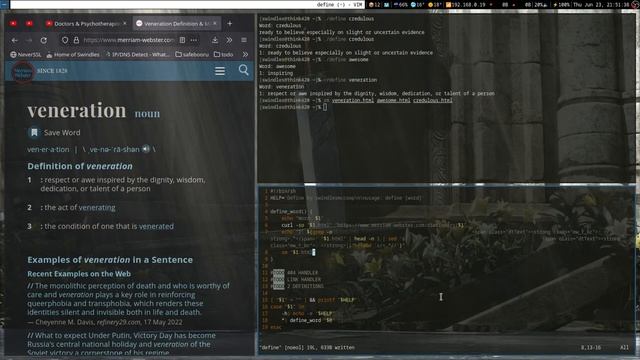This screenshot has width=640, height=360.
Task: Open the NeverSSL bookmark
Action: pos(26,54)
